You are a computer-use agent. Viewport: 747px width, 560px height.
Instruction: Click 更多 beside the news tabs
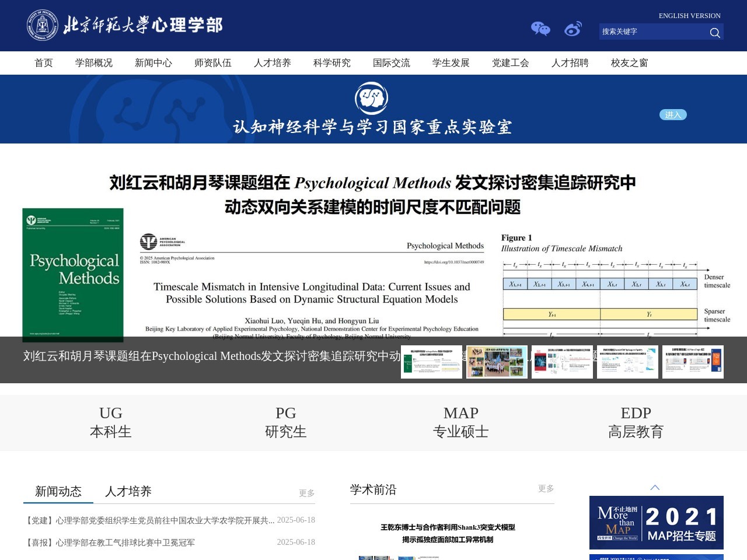(307, 493)
